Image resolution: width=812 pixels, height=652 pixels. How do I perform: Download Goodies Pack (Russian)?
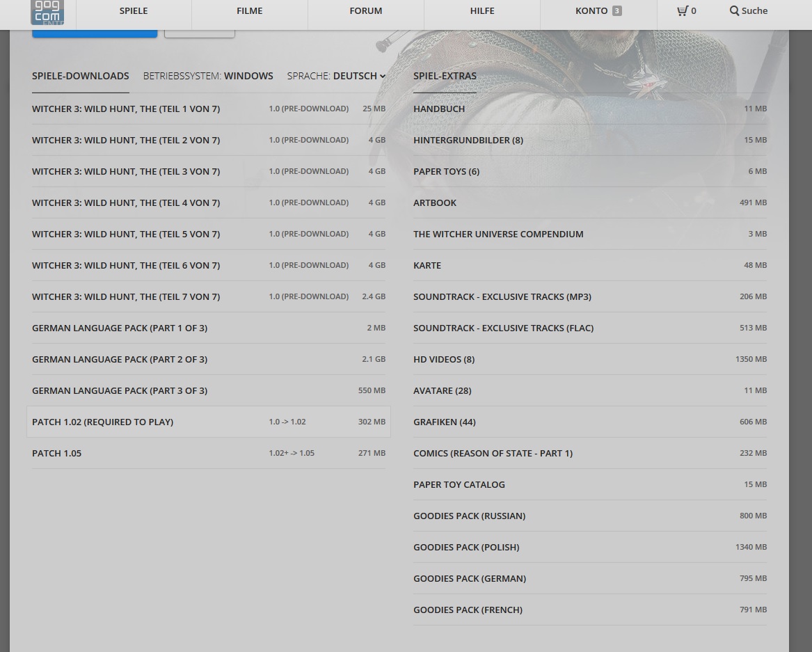pyautogui.click(x=590, y=516)
